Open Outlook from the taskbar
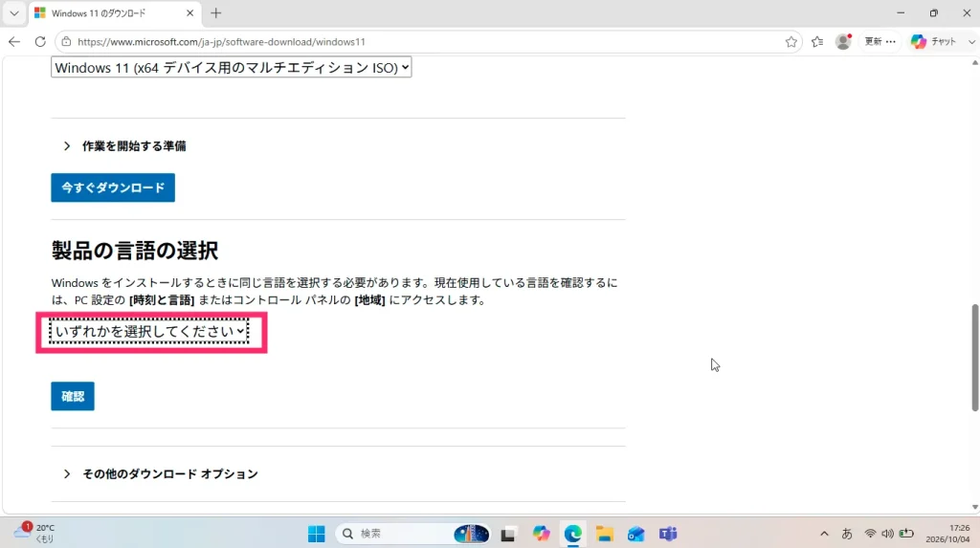Viewport: 980px width, 548px height. click(636, 534)
